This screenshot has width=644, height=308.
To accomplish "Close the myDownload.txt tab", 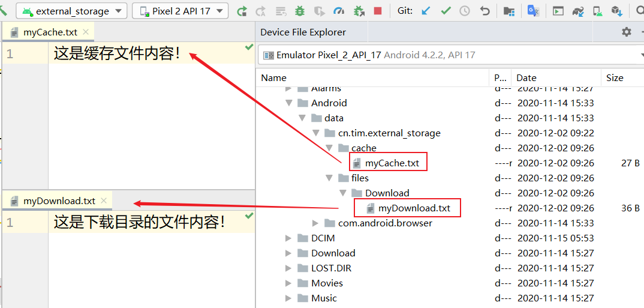I will coord(104,201).
